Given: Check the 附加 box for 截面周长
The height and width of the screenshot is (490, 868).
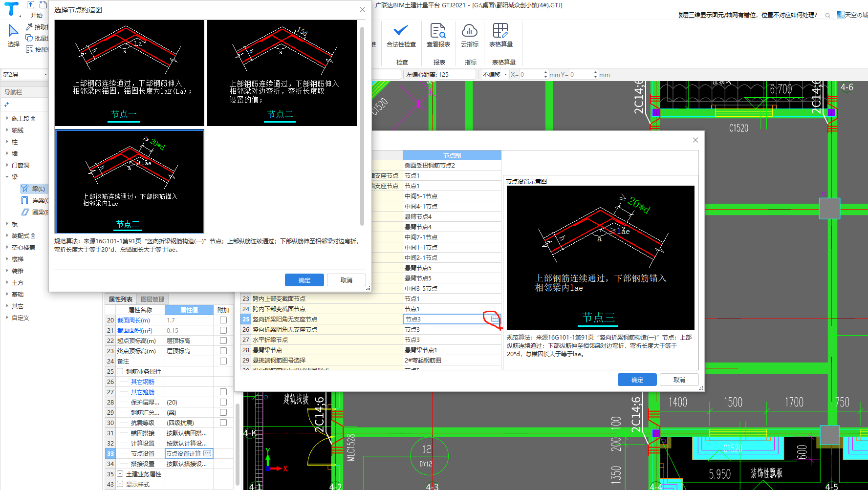Looking at the screenshot, I should pos(223,320).
